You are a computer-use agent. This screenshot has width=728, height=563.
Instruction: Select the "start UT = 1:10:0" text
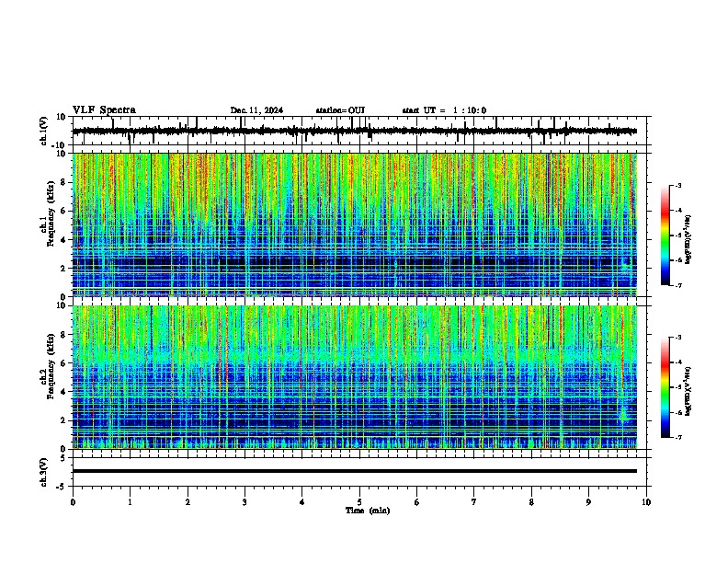(444, 110)
